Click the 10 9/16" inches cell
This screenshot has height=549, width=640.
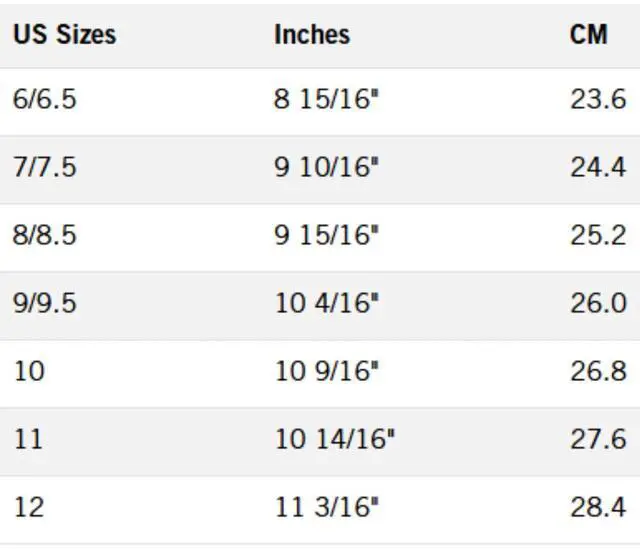[x=327, y=371]
